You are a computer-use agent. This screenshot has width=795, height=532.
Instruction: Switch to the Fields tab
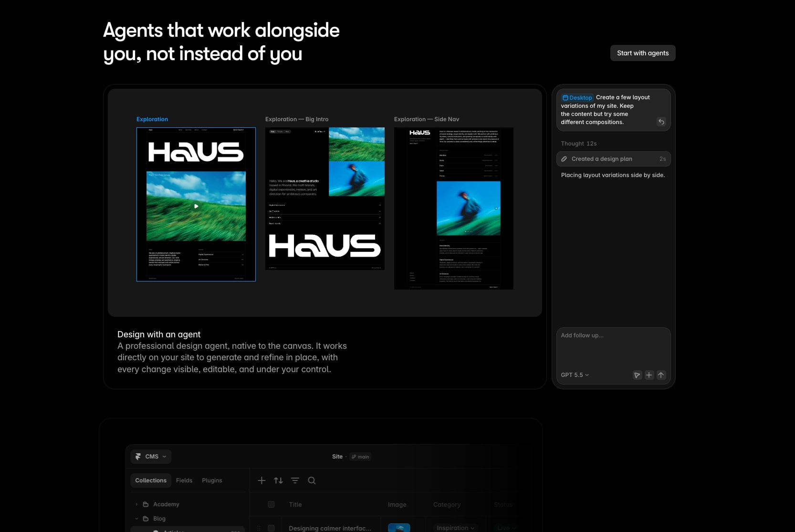click(x=184, y=480)
